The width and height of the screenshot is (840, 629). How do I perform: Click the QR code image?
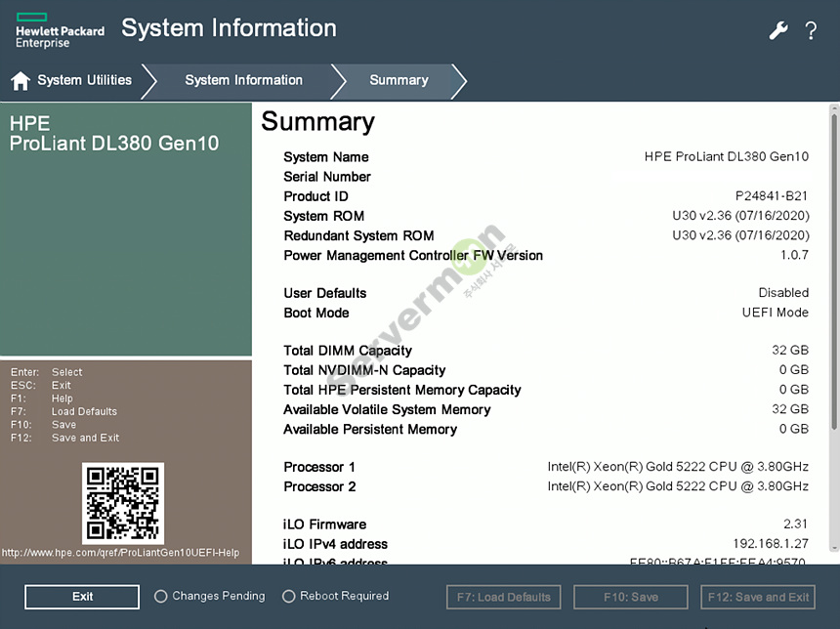pos(123,503)
